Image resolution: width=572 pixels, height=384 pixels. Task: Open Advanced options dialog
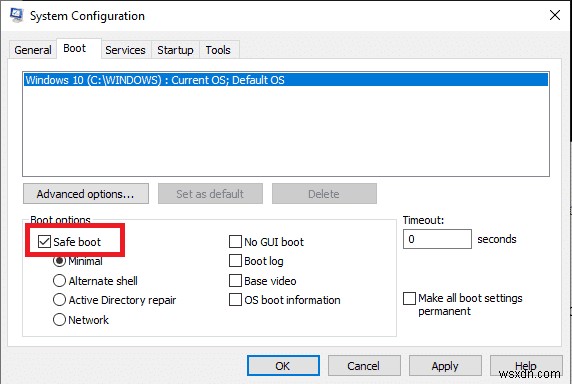pos(86,194)
